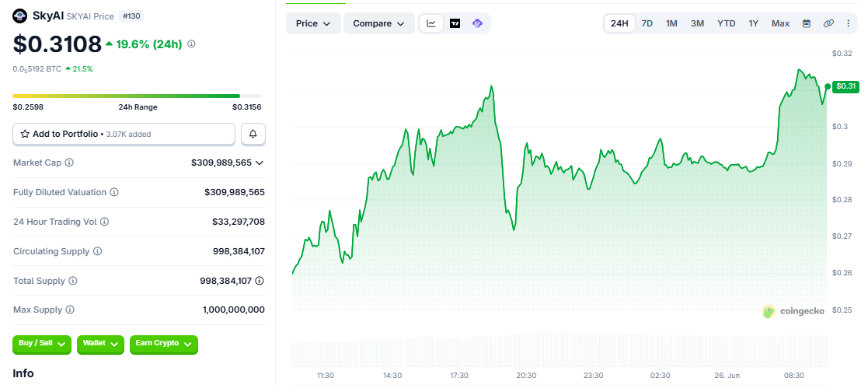This screenshot has height=385, width=868.
Task: Select the YTD time range tab
Action: [727, 23]
